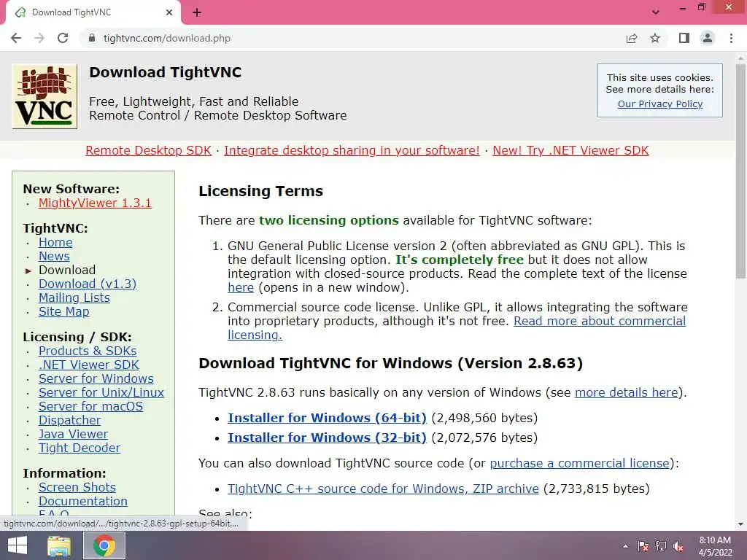Show hidden system tray icons

click(x=625, y=546)
